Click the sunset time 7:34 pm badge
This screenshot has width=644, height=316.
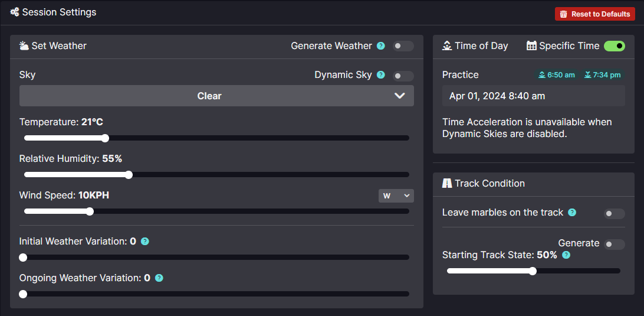coord(603,75)
